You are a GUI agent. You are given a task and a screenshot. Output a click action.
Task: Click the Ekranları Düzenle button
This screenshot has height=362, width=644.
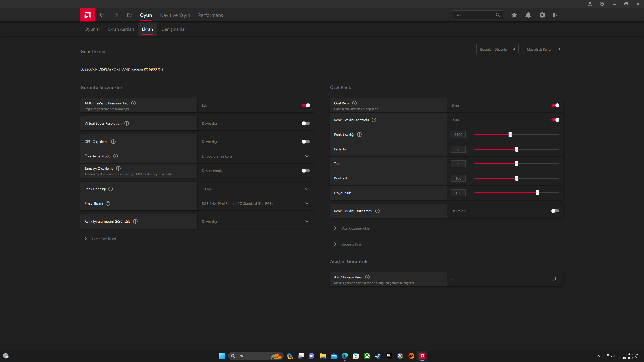pos(497,49)
